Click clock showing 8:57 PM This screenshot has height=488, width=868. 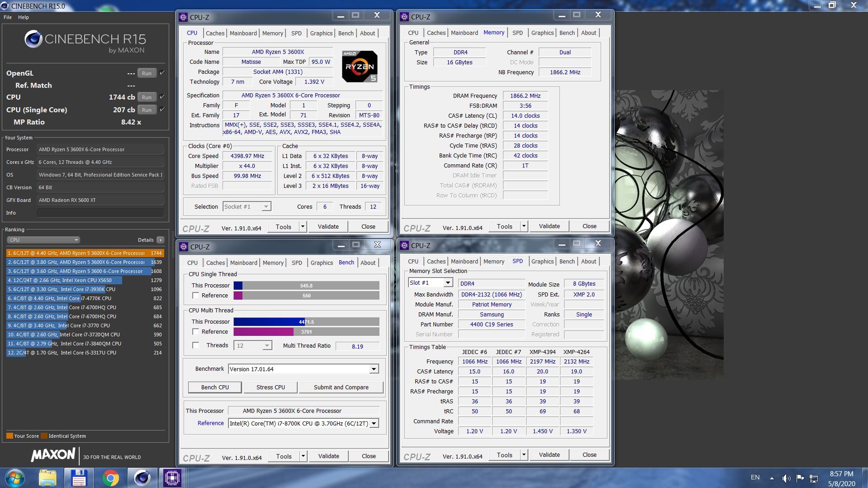[841, 474]
